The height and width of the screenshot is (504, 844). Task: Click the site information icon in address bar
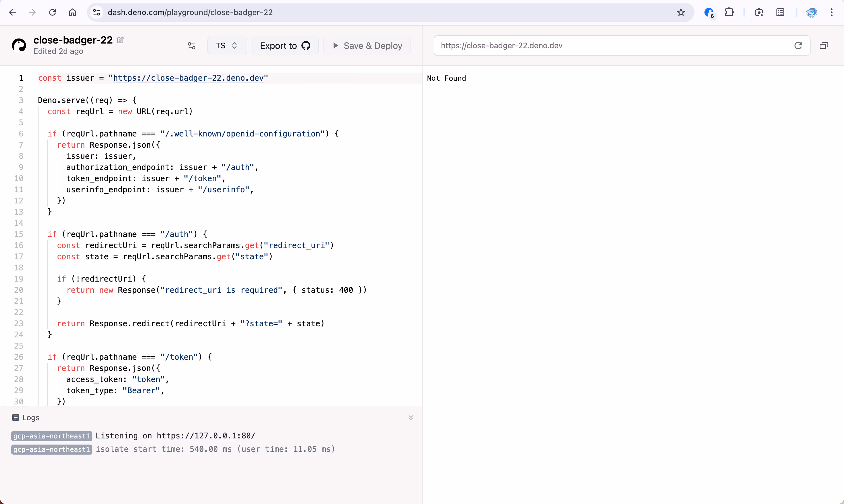pyautogui.click(x=97, y=13)
